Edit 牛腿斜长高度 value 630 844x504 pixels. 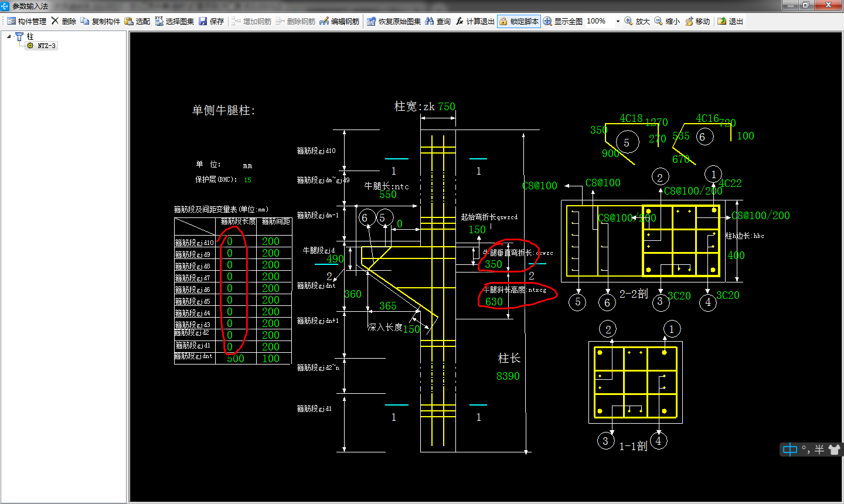pyautogui.click(x=494, y=302)
